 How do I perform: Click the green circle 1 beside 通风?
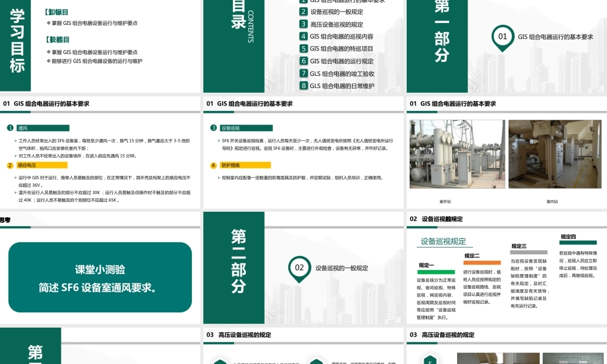tap(10, 127)
